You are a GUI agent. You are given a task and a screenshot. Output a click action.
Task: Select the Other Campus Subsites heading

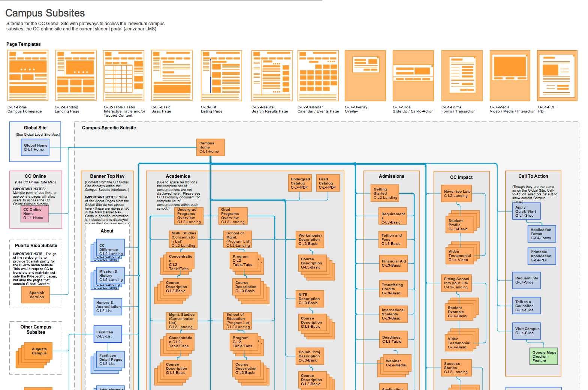click(36, 330)
